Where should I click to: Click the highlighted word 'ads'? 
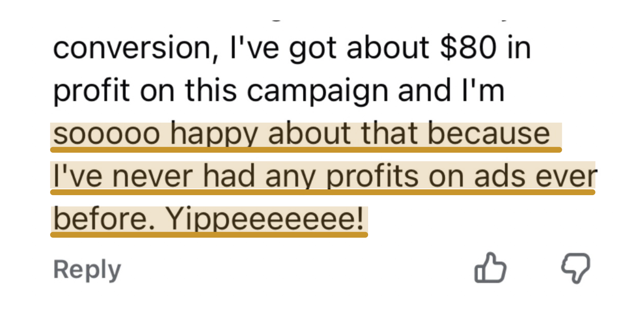[500, 176]
